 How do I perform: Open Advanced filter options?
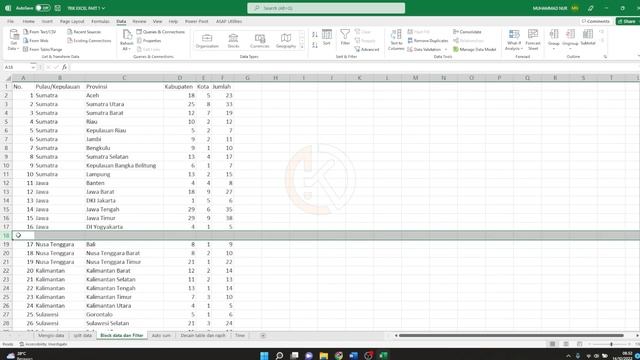coord(367,49)
